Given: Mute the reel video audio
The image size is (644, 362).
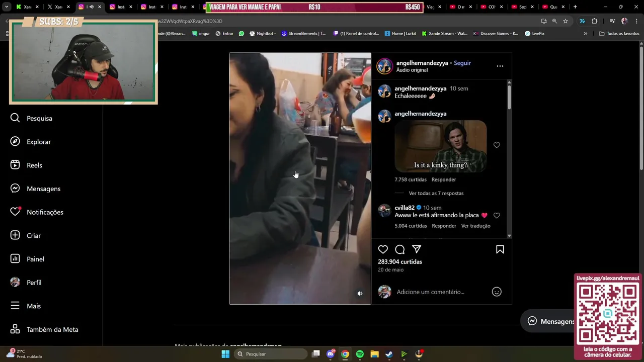Looking at the screenshot, I should point(360,294).
